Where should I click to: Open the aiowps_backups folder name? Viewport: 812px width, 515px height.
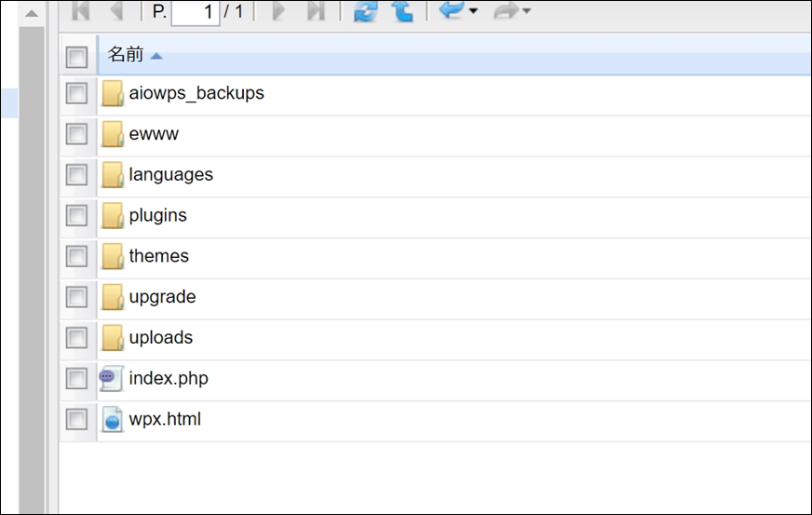[x=196, y=93]
